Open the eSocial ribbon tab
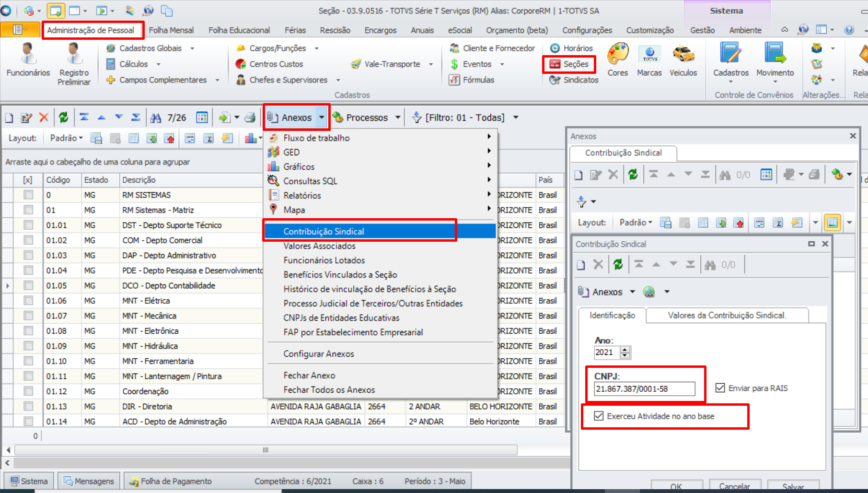This screenshot has width=868, height=493. tap(460, 30)
